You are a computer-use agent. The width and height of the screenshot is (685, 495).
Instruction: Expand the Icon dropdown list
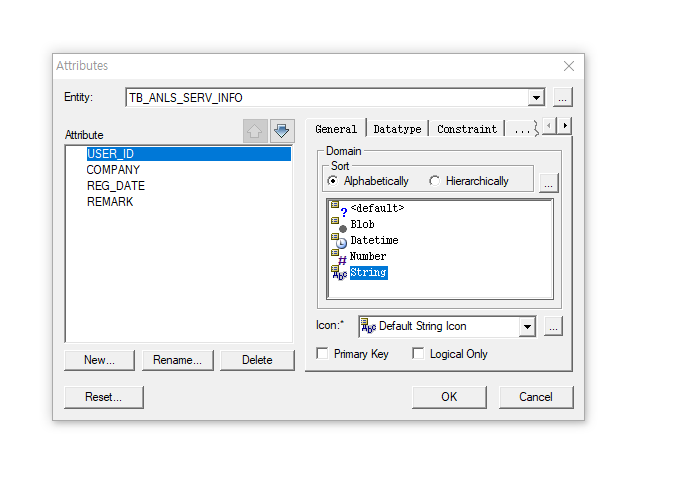coord(527,327)
